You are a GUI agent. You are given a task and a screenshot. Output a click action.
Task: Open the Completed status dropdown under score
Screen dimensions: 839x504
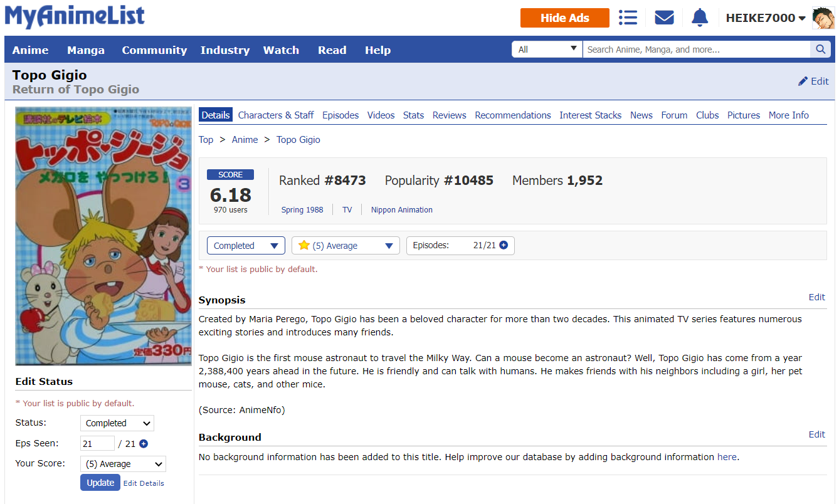pos(246,246)
